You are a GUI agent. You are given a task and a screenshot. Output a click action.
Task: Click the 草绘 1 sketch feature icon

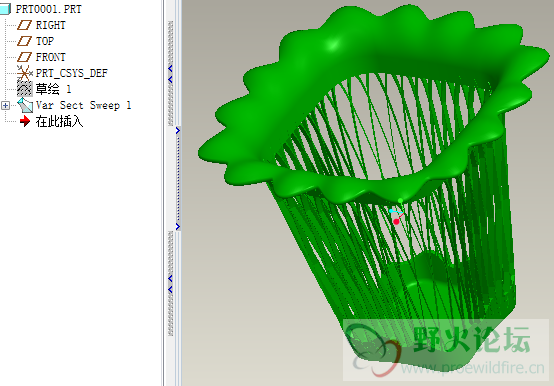coord(25,89)
